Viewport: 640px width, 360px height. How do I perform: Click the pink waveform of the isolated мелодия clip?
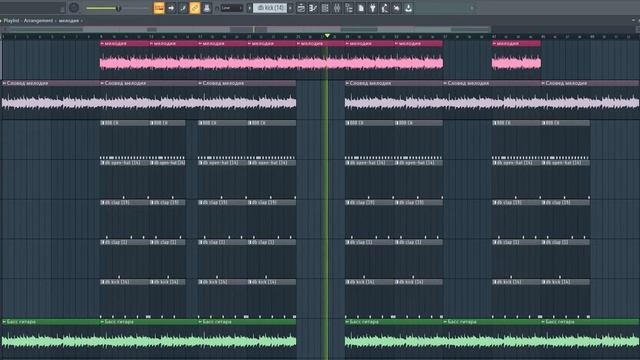coord(516,63)
